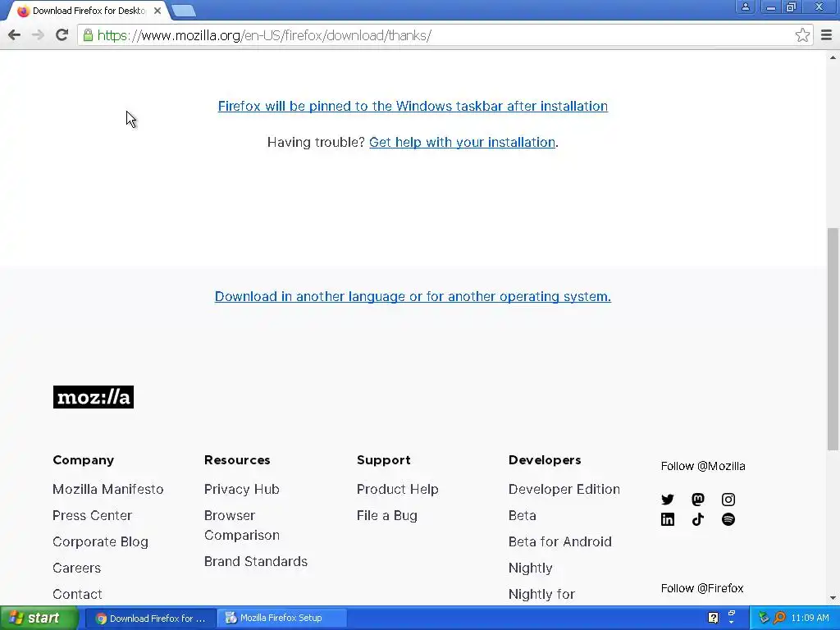
Task: Open Product Help link
Action: [398, 489]
